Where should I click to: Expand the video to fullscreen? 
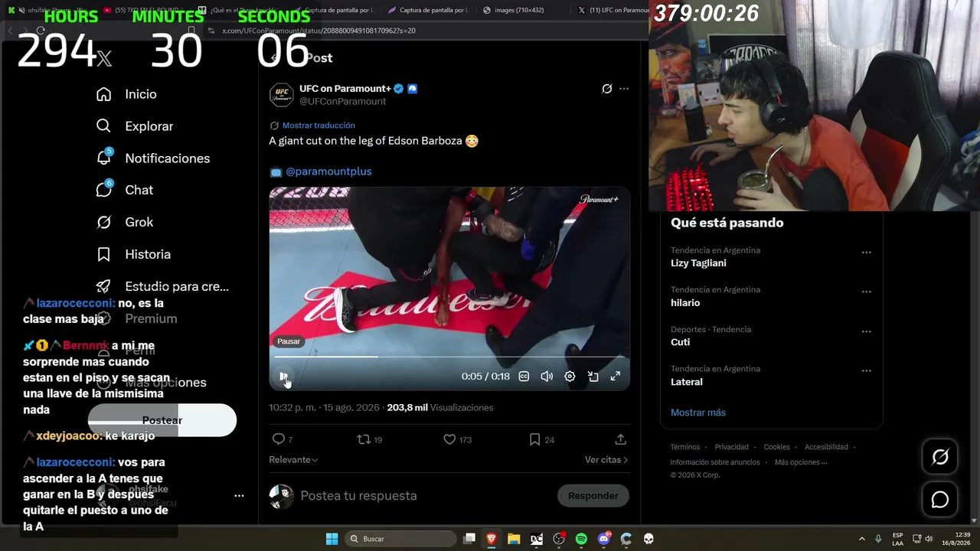coord(615,377)
